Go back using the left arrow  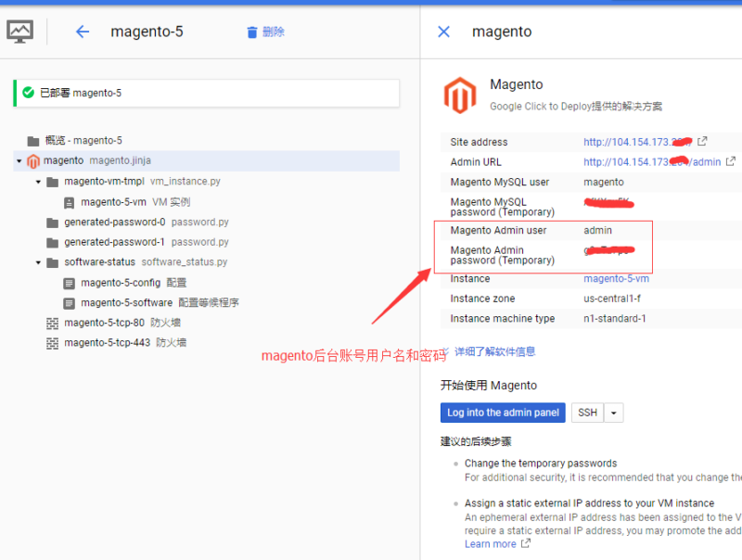(x=83, y=32)
